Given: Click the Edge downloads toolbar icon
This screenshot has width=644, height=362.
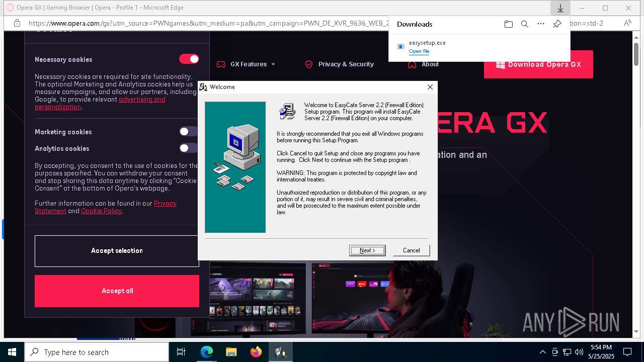Looking at the screenshot, I should point(560,8).
